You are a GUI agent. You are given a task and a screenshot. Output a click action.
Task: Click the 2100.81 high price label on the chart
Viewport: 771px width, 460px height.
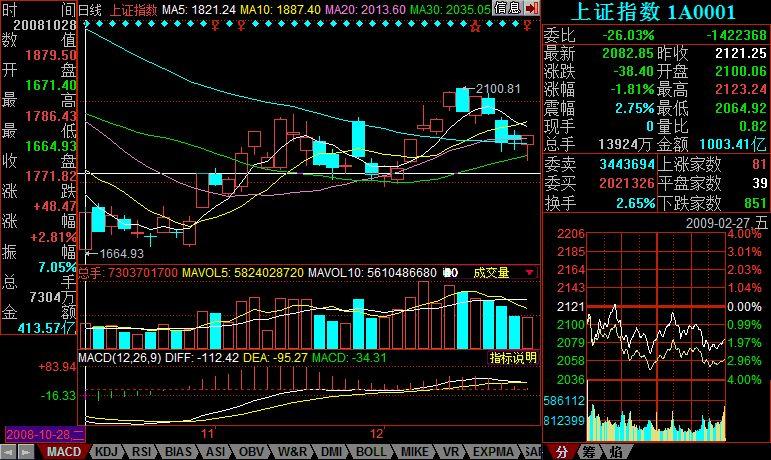pyautogui.click(x=498, y=88)
